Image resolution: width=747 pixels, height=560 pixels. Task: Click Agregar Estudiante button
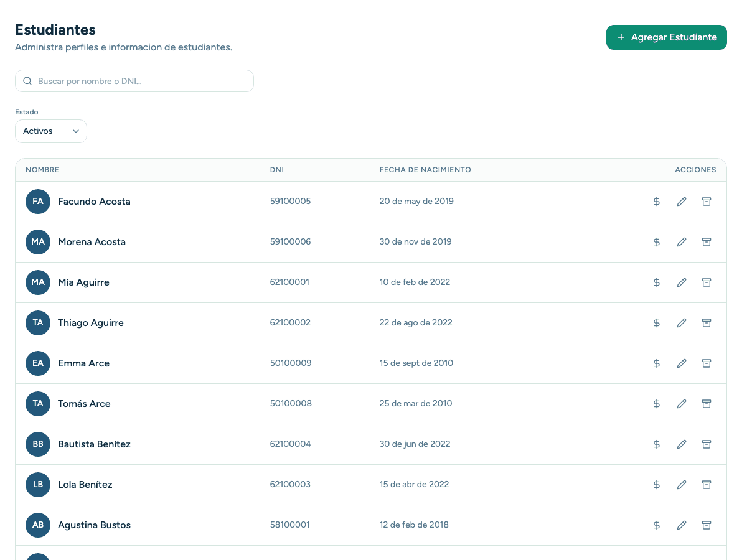(x=667, y=37)
